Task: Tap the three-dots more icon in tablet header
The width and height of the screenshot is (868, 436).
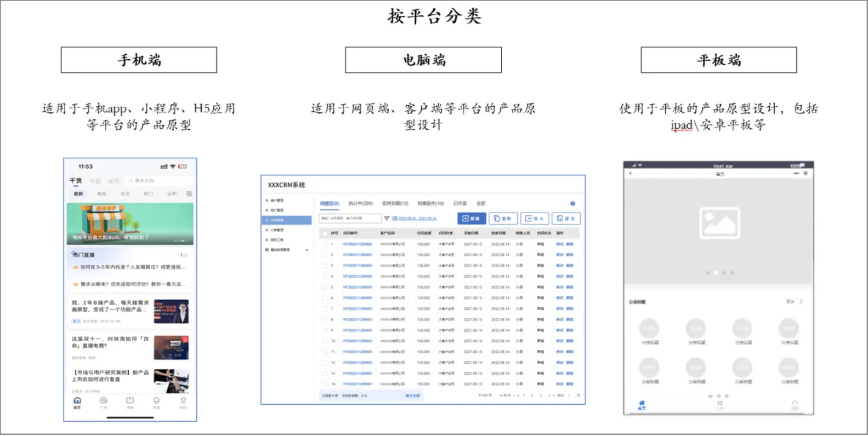Action: [796, 173]
